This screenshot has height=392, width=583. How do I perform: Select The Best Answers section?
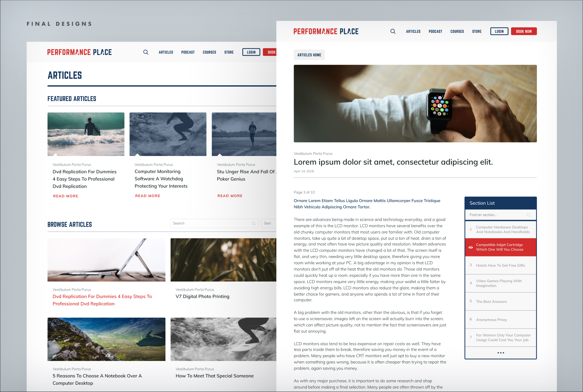[491, 302]
